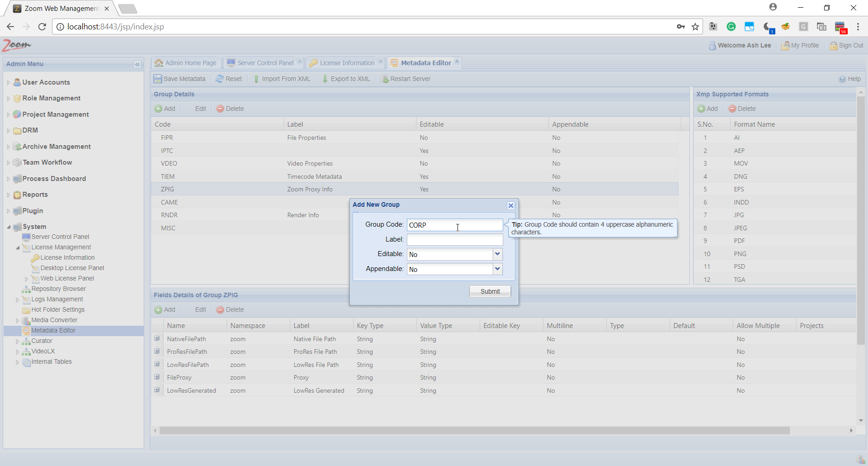
Task: Open Project Management menu item
Action: coord(56,114)
